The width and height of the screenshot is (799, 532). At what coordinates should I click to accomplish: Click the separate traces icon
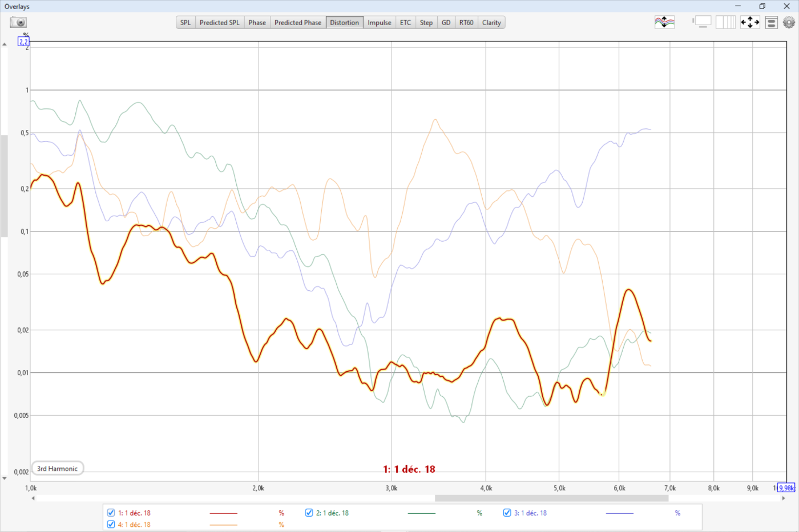coord(664,22)
